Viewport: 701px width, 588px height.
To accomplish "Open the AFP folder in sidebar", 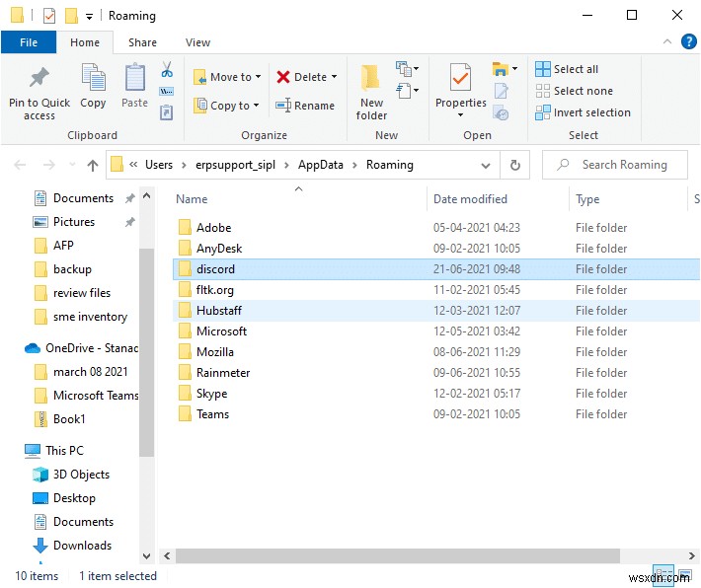I will pyautogui.click(x=63, y=246).
